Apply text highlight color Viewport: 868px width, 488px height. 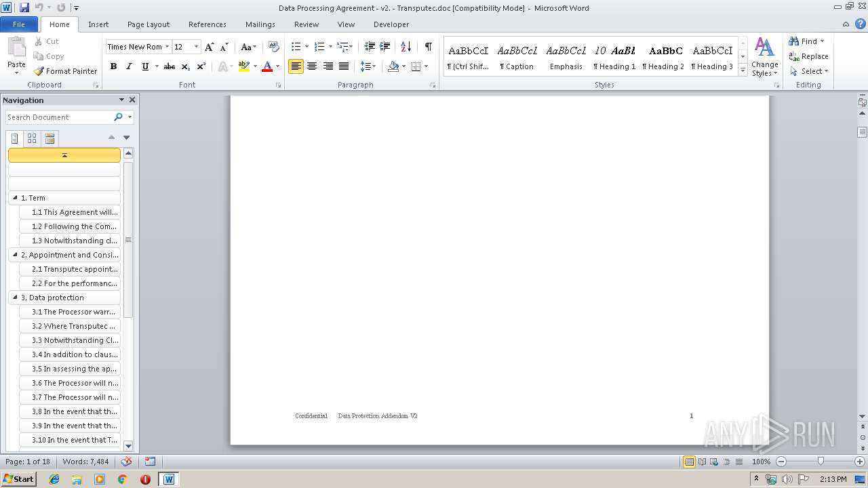(243, 66)
